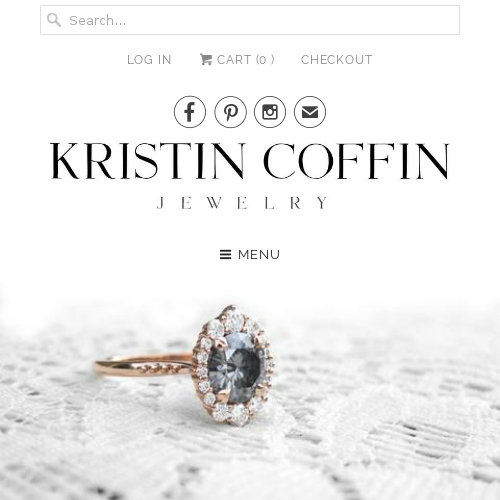Image resolution: width=500 pixels, height=500 pixels.
Task: Click the shopping cart icon
Action: tap(206, 60)
